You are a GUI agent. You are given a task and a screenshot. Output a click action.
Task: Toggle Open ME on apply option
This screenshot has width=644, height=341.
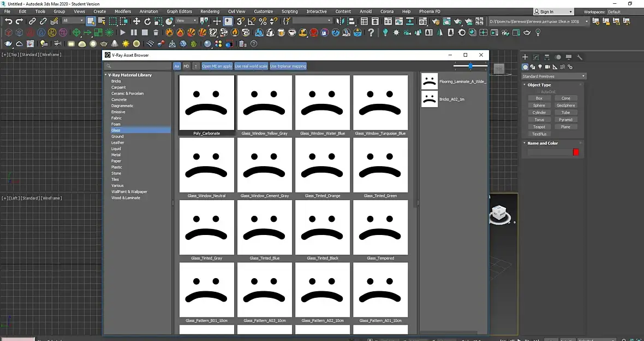click(217, 66)
